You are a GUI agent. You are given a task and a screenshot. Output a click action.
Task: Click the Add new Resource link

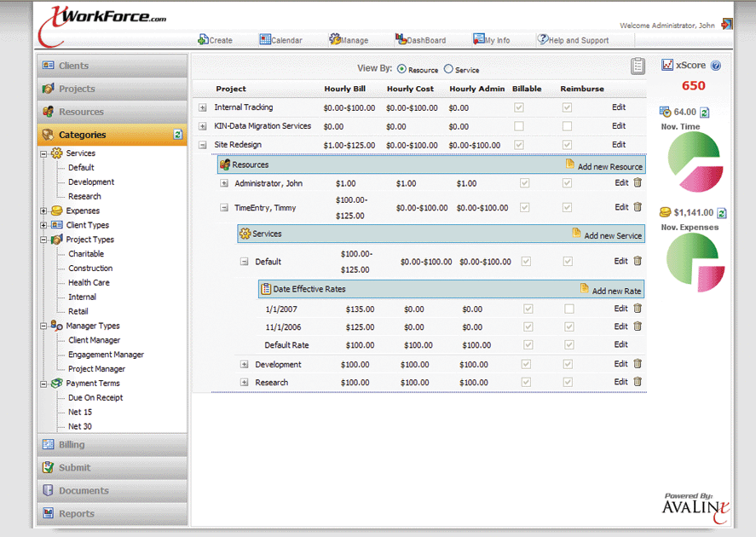pos(609,166)
